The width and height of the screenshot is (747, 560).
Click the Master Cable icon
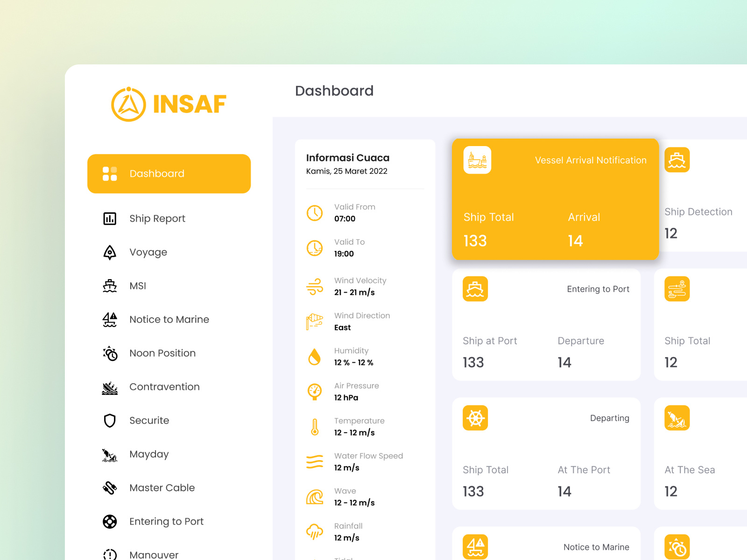coord(110,488)
